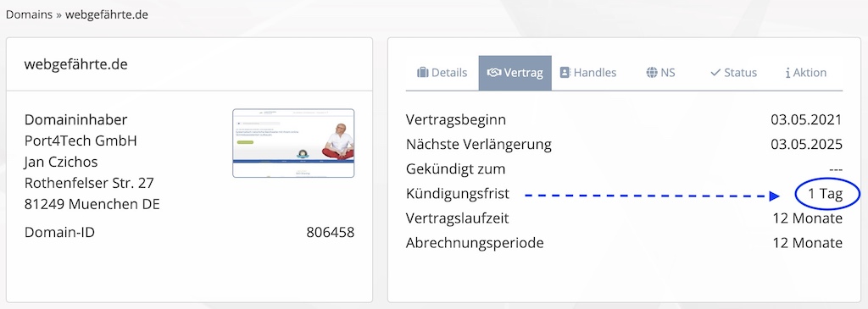Click the Domain-ID label
The height and width of the screenshot is (309, 868).
[x=60, y=232]
